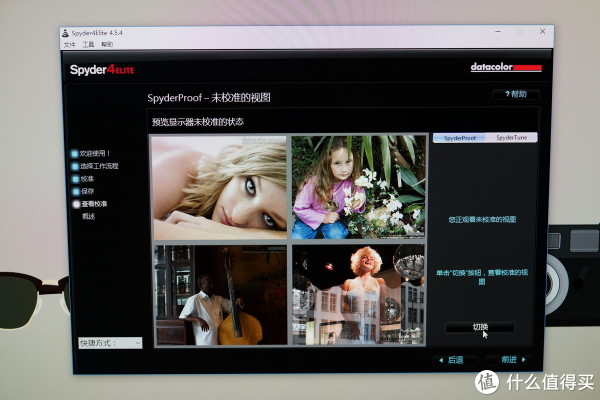The width and height of the screenshot is (600, 400).
Task: Click the ? 帮助 help button
Action: (x=516, y=94)
